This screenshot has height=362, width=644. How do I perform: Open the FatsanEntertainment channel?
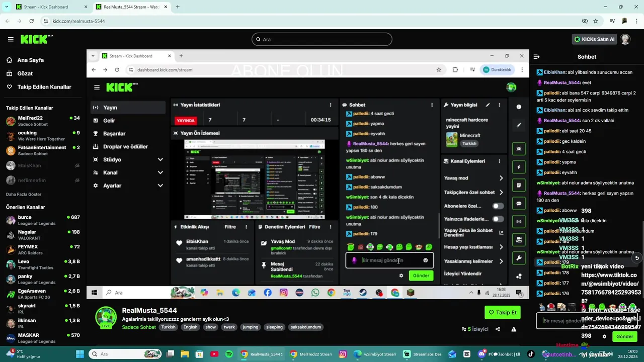(x=43, y=150)
